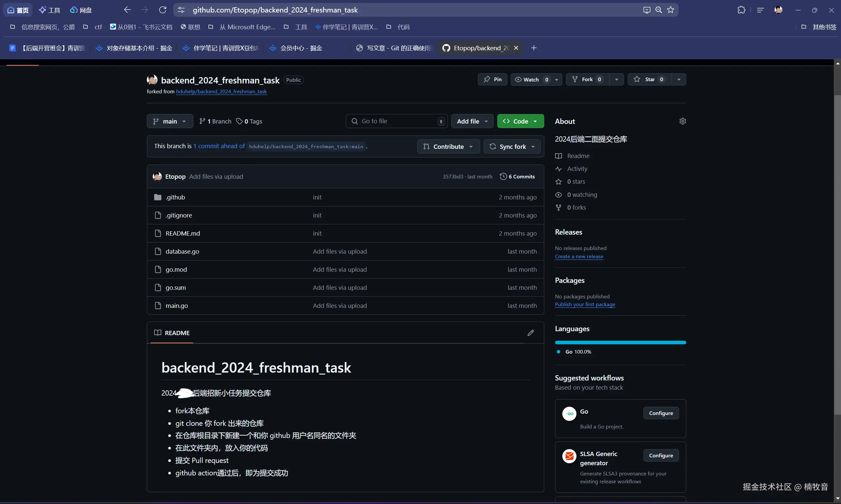This screenshot has height=504, width=841.
Task: Open the Readme link in About
Action: (578, 156)
